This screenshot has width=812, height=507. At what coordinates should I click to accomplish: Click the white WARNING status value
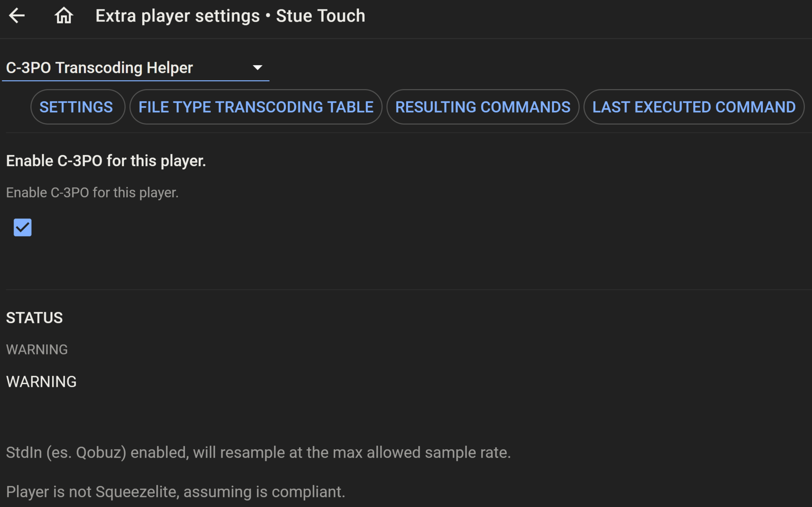coord(41,382)
